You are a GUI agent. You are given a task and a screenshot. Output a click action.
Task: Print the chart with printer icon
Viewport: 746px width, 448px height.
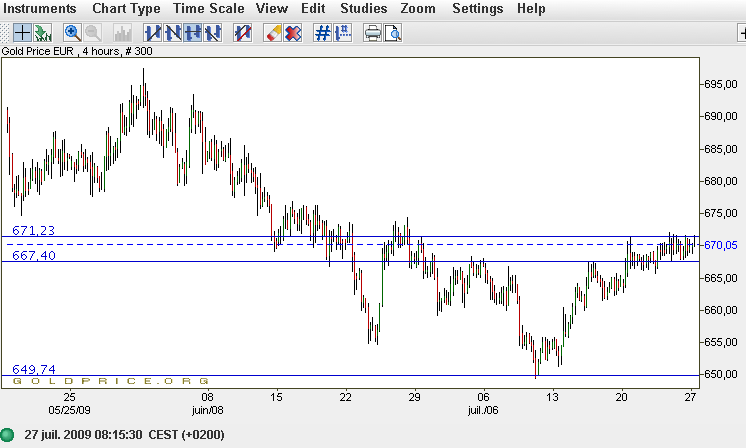pos(372,33)
